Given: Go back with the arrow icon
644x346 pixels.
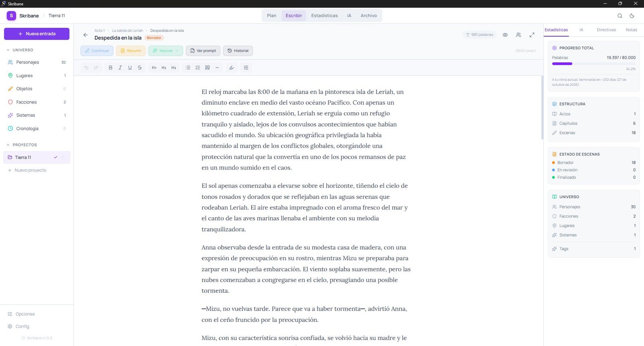Looking at the screenshot, I should tap(85, 35).
